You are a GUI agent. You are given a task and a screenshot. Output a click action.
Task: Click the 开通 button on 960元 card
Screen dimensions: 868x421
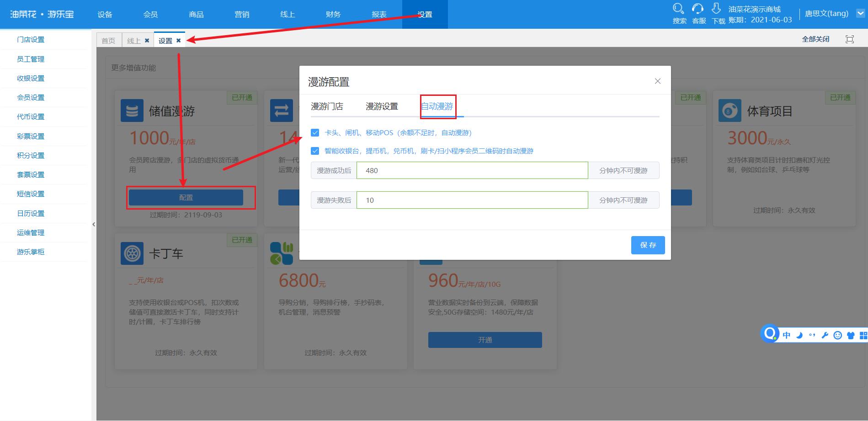coord(485,340)
